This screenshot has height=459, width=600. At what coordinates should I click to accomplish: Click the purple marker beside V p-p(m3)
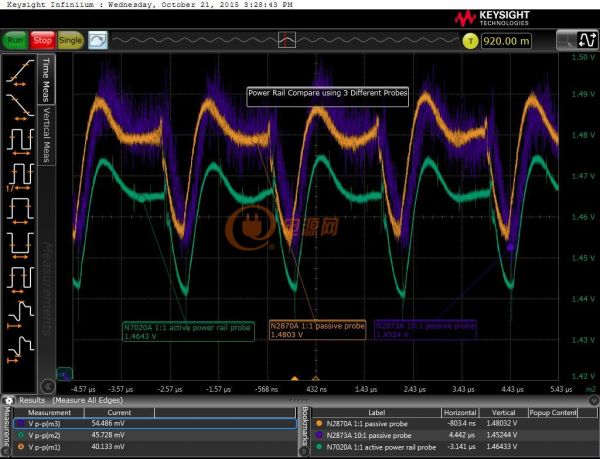[21, 423]
